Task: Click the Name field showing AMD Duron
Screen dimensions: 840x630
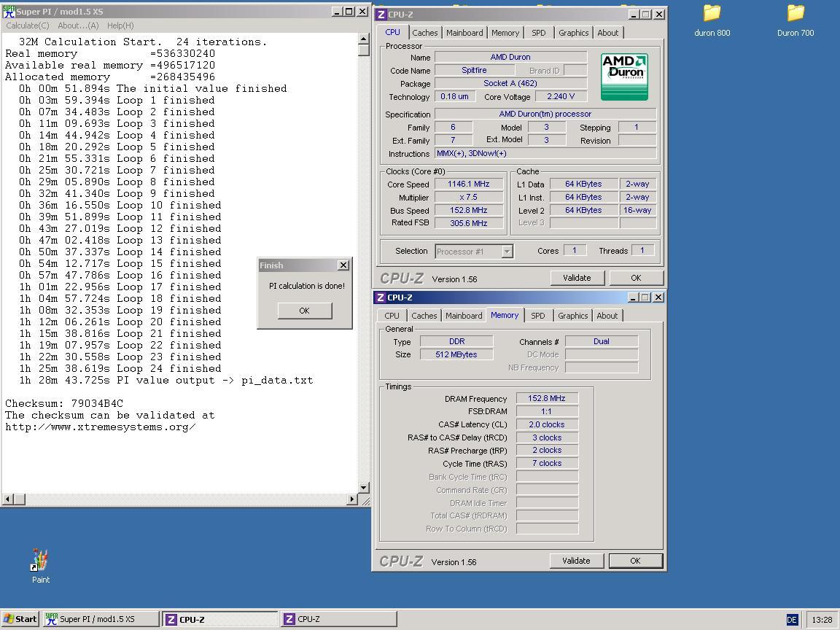Action: [x=510, y=57]
